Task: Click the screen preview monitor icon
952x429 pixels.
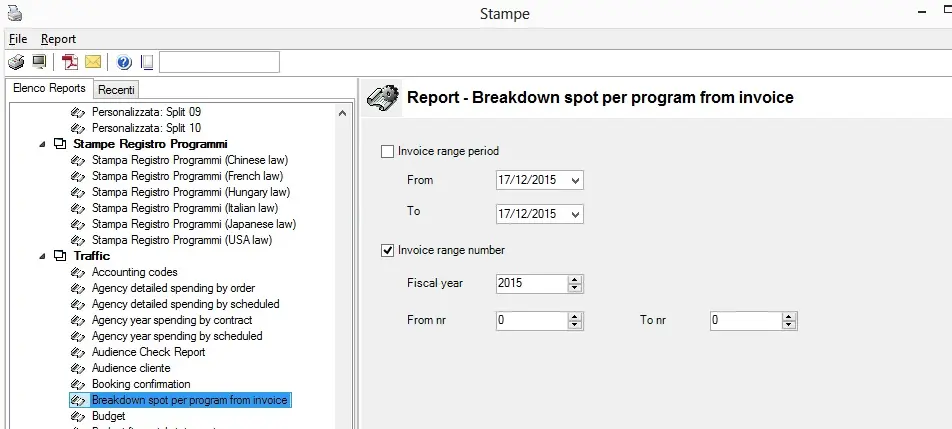Action: (x=39, y=62)
